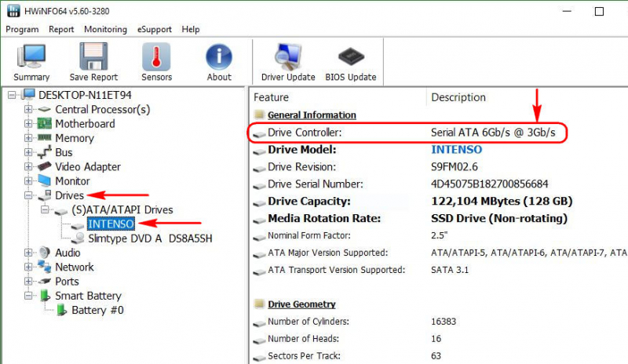Select the Number of Cylinders row

point(439,321)
